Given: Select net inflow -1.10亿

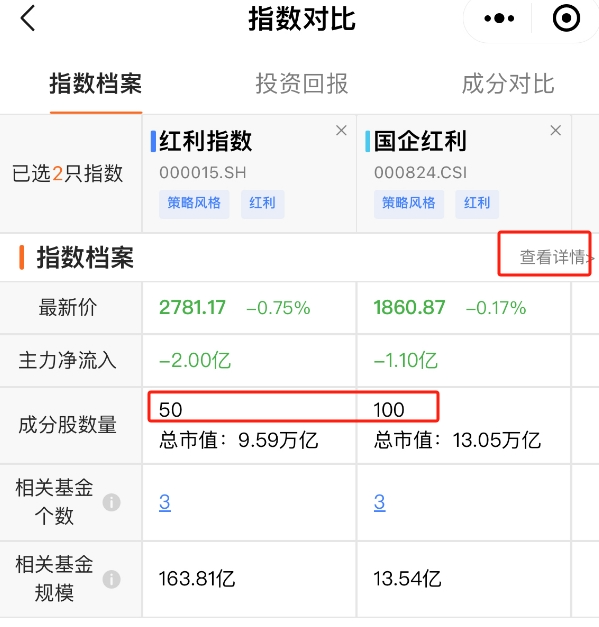Looking at the screenshot, I should click(405, 360).
